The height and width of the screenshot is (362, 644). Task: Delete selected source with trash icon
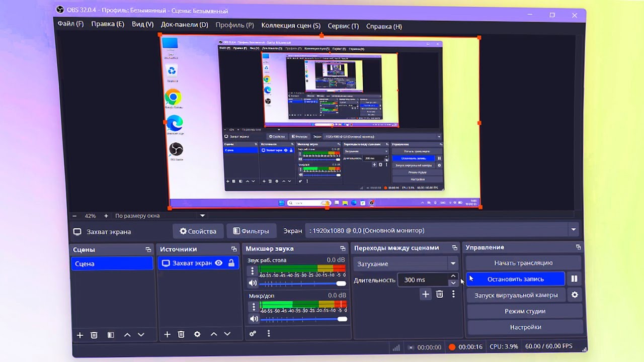(182, 334)
